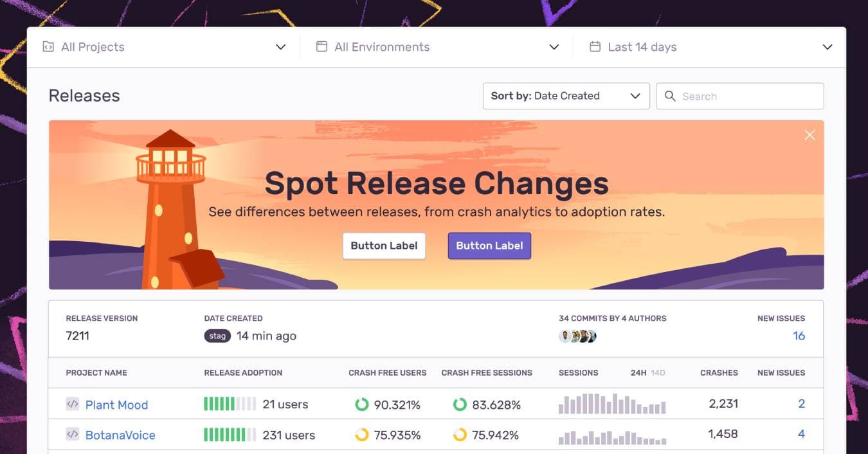This screenshot has width=868, height=454.
Task: Click the project icon next to Plant Mood
Action: click(x=73, y=404)
